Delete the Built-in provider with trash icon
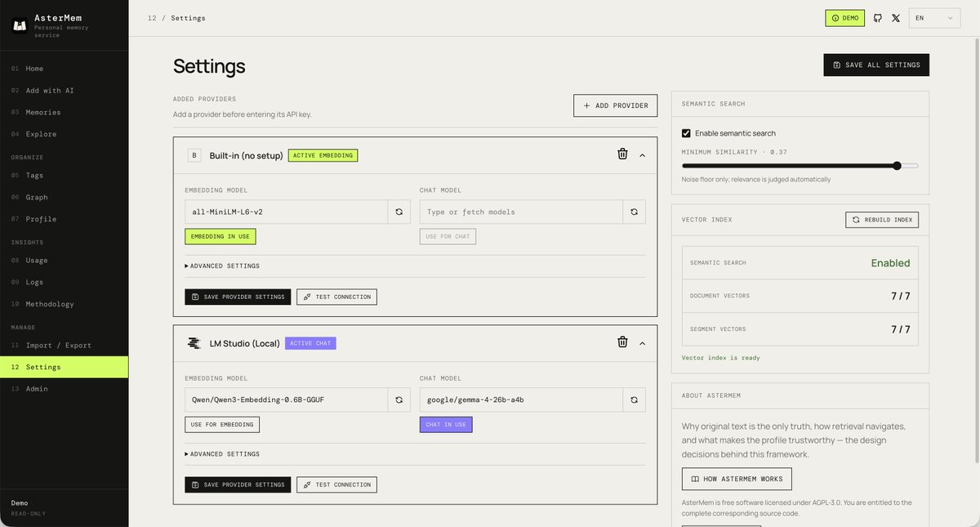Screen dimensions: 980x527 click(622, 154)
